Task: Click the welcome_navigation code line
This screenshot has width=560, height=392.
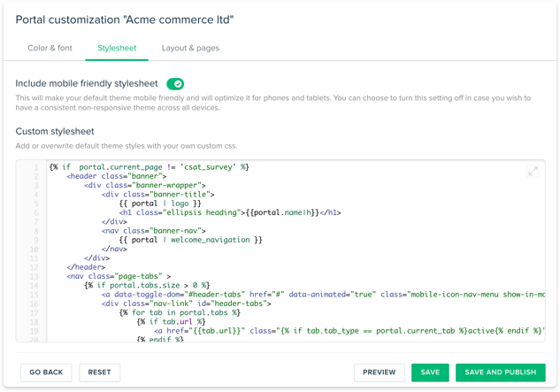Action: (x=191, y=240)
